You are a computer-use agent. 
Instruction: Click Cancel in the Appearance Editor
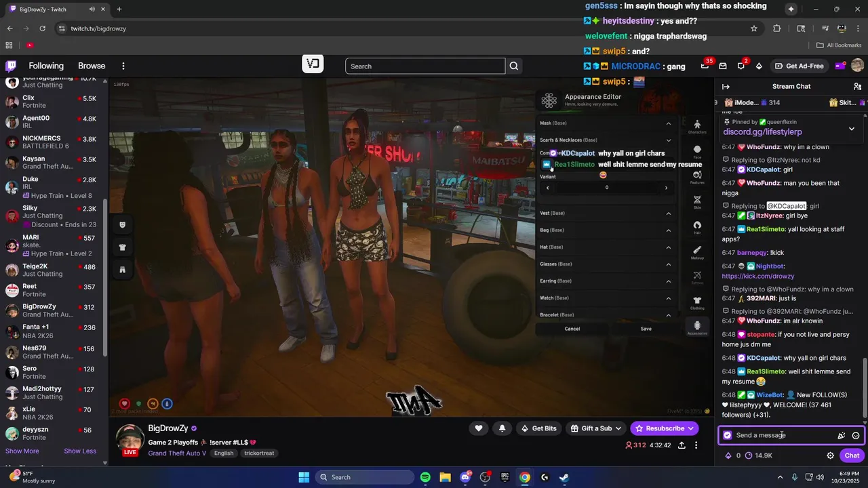572,329
